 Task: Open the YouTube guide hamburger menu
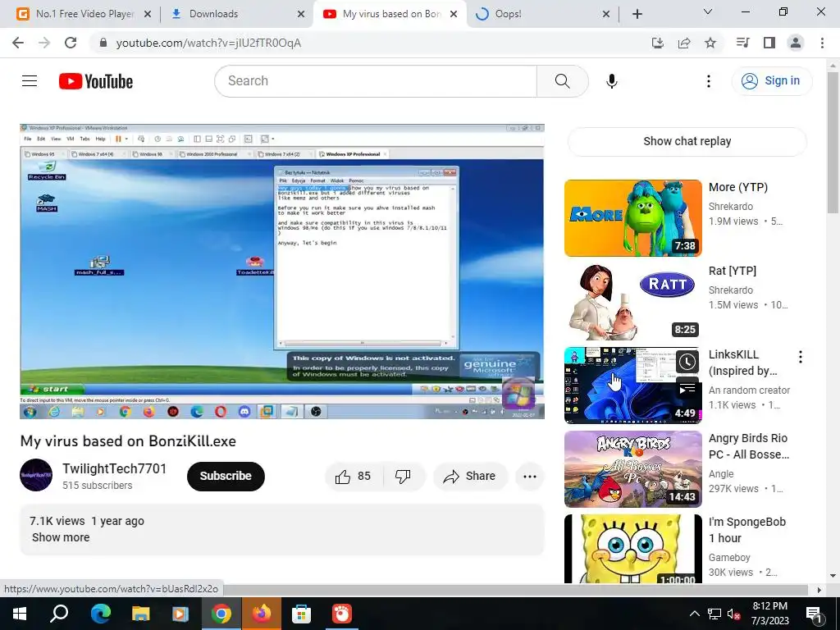point(30,81)
